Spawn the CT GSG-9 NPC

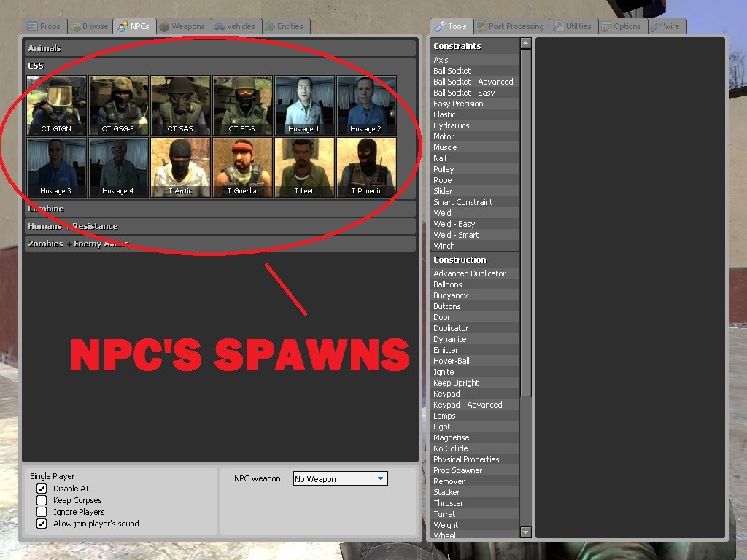pyautogui.click(x=118, y=105)
